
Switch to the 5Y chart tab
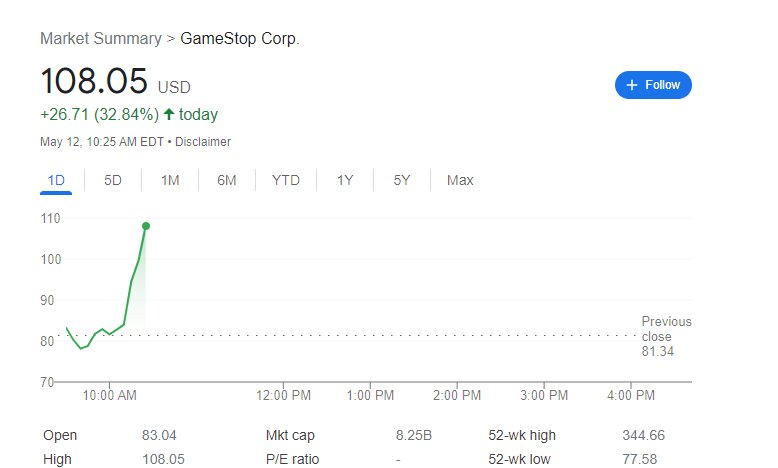(402, 180)
